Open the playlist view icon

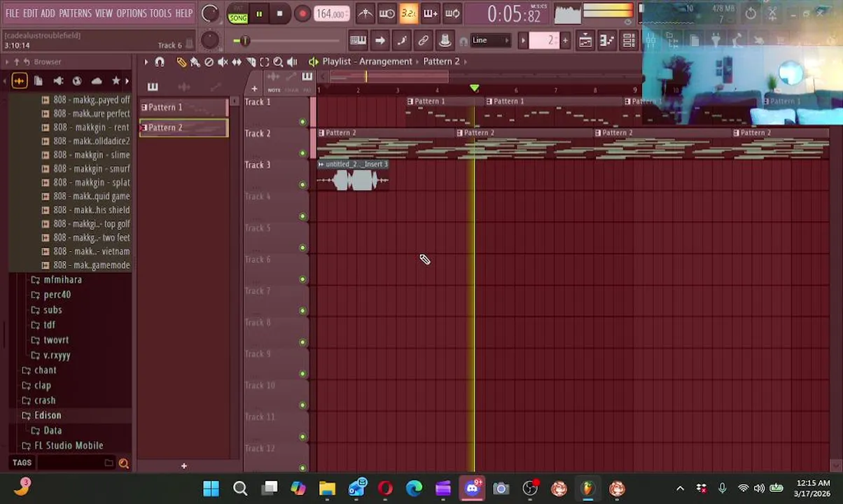pyautogui.click(x=585, y=41)
